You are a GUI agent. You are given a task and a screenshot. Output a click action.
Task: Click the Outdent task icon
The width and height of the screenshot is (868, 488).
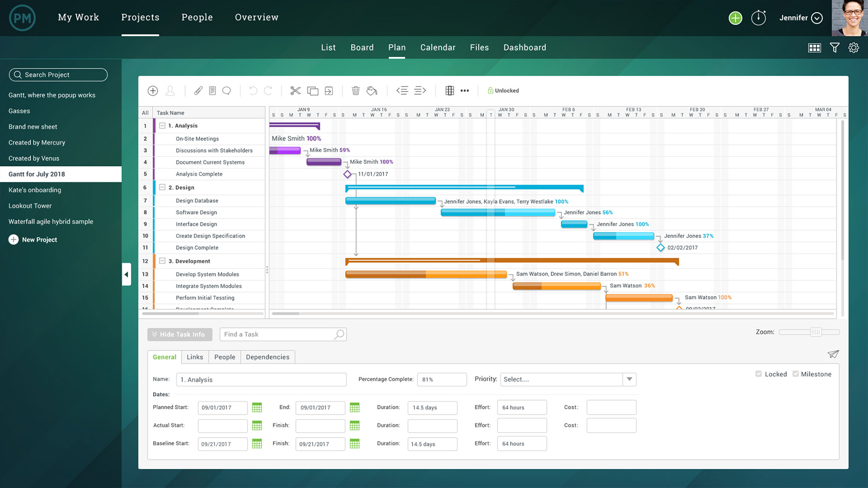[402, 90]
